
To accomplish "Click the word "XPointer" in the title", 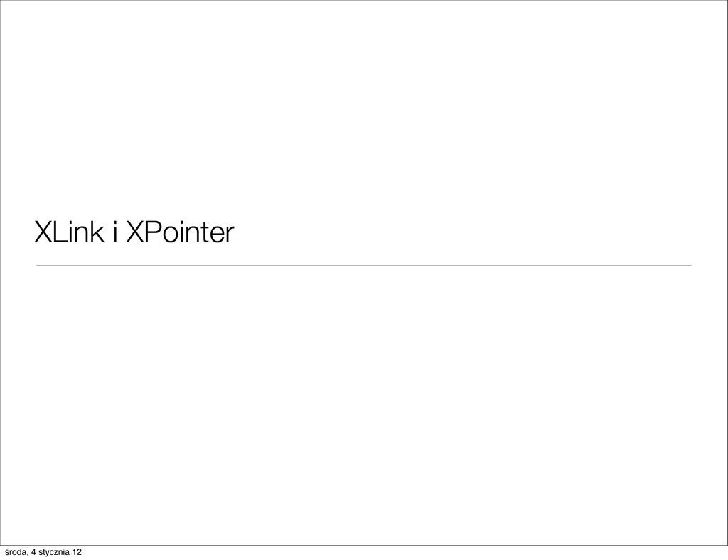I will 179,232.
